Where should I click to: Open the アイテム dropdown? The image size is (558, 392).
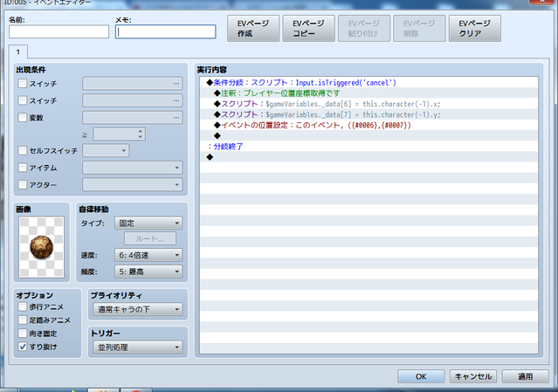(133, 167)
